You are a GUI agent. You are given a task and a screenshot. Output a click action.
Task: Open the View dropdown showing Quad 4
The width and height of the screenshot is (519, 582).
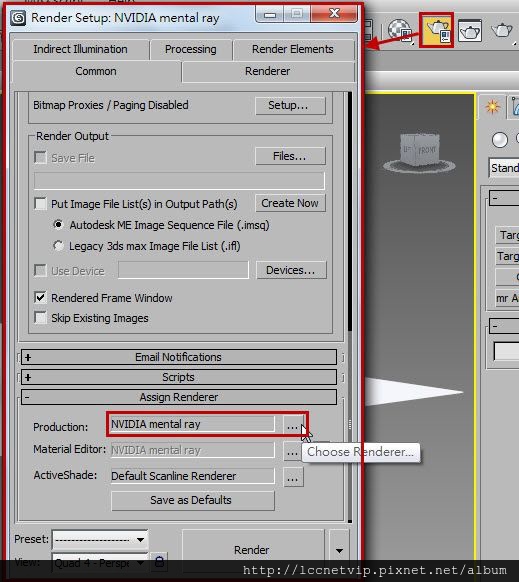(99, 563)
